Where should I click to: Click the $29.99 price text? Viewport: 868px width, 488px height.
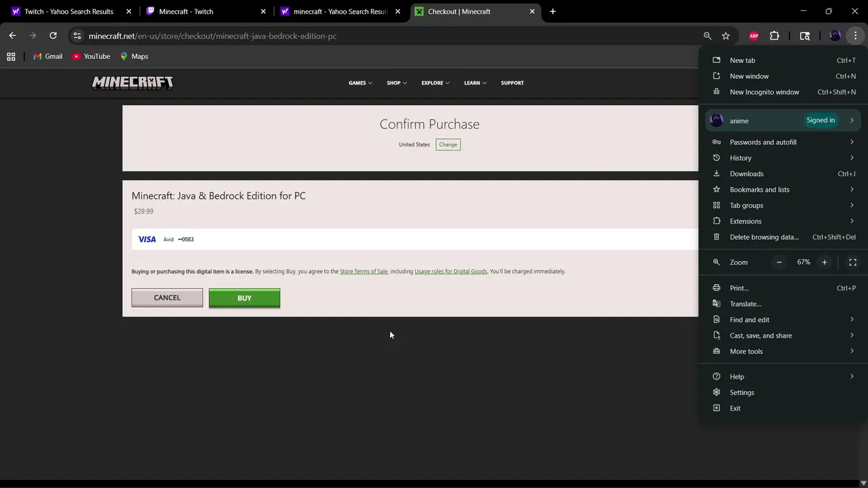click(144, 211)
